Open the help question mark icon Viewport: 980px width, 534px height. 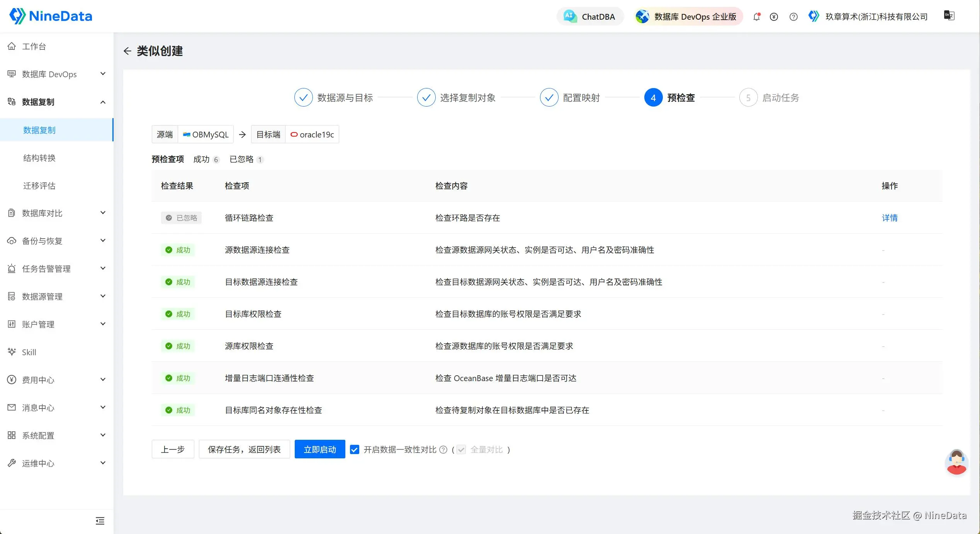pos(793,17)
